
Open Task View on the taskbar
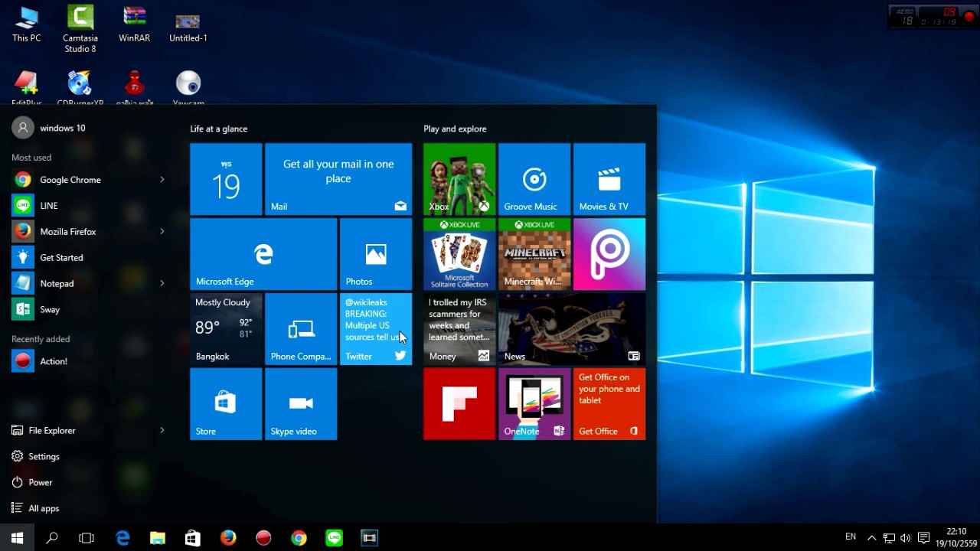87,538
